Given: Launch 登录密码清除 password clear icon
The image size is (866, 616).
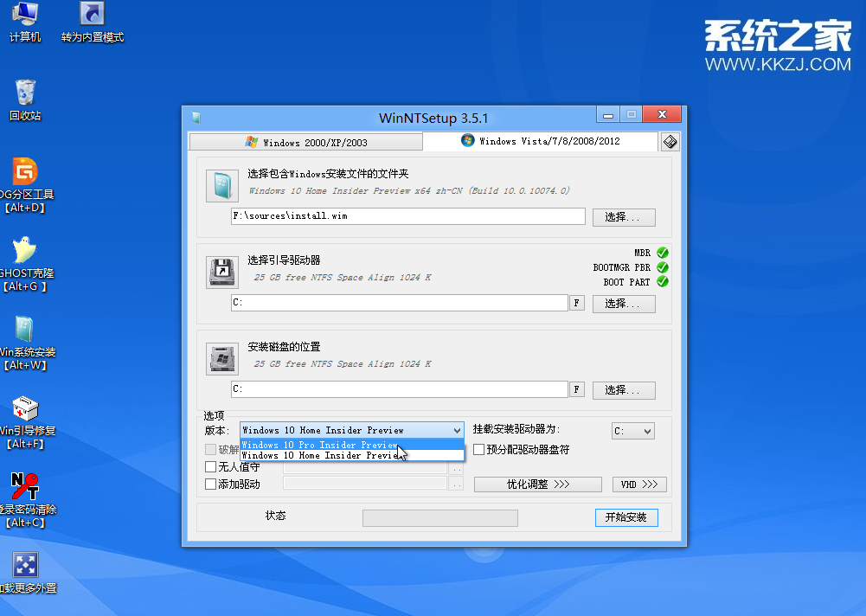Looking at the screenshot, I should [x=25, y=501].
